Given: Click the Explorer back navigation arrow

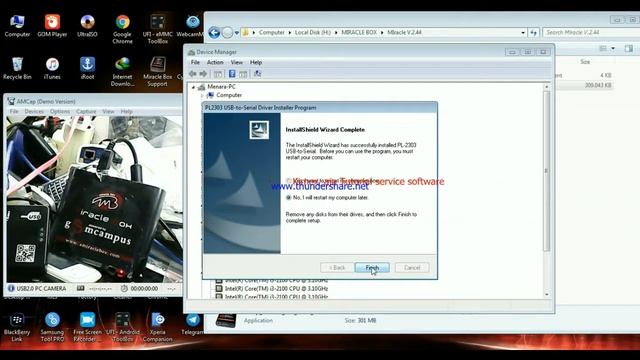Looking at the screenshot, I should click(214, 32).
